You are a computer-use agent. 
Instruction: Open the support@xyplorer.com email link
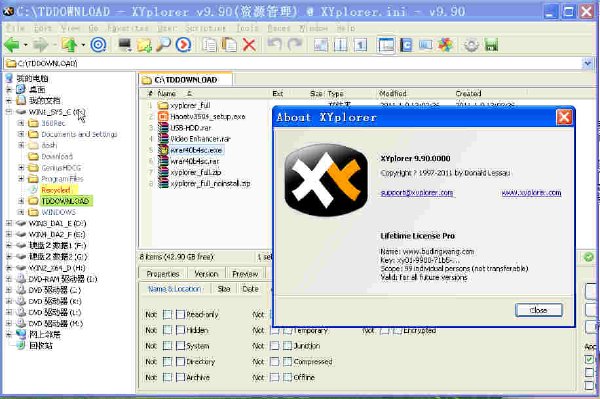(417, 193)
